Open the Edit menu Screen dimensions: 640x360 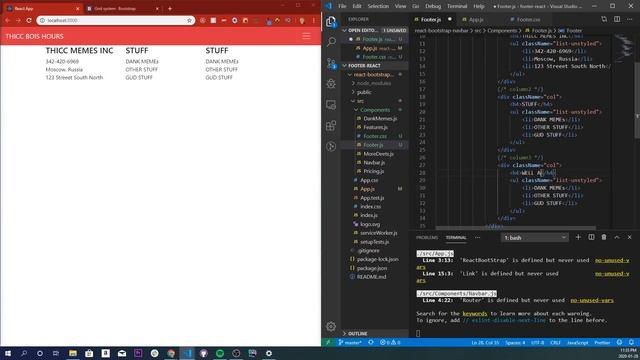pos(357,6)
